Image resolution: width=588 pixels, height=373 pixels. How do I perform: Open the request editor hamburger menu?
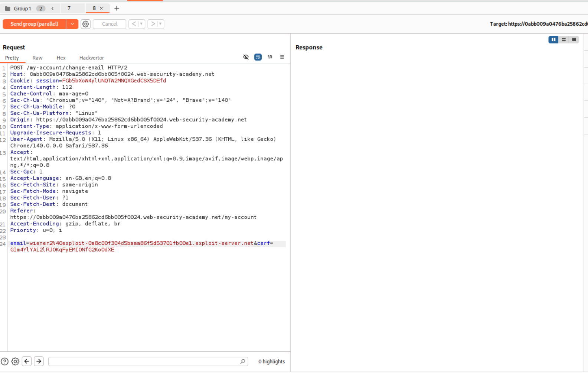click(x=282, y=57)
